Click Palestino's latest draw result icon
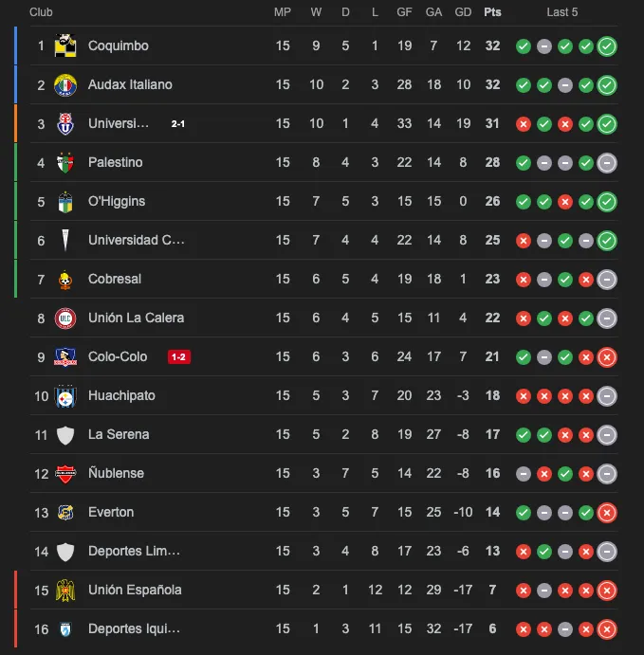 (x=607, y=162)
